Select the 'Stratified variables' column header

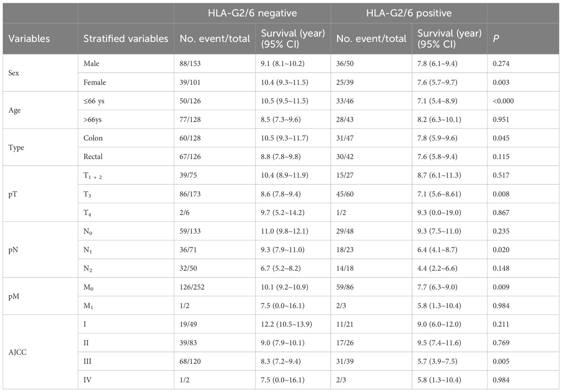[126, 39]
